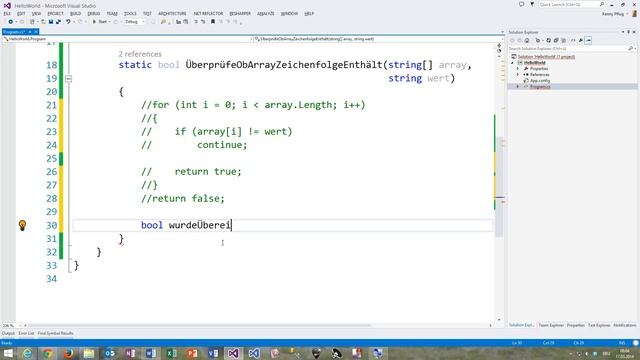Toggle bookmark toolbar icon
Viewport: 640px width, 360px height.
point(213,22)
